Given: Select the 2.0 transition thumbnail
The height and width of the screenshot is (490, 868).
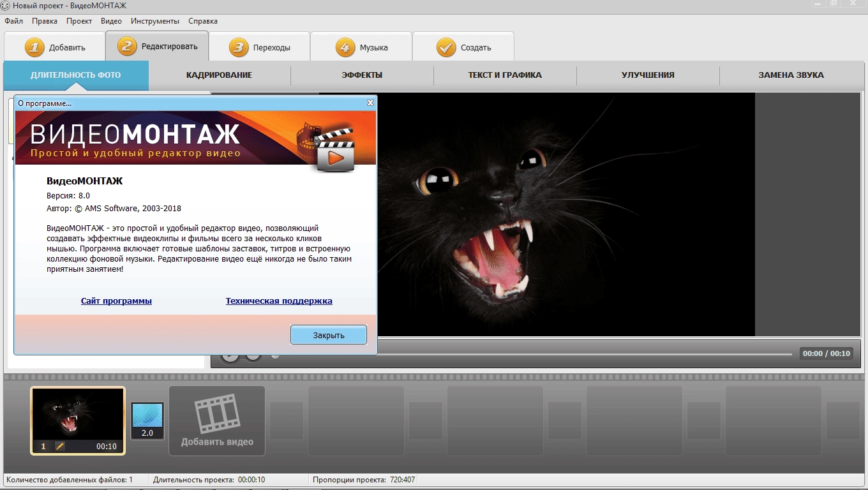Looking at the screenshot, I should 147,420.
